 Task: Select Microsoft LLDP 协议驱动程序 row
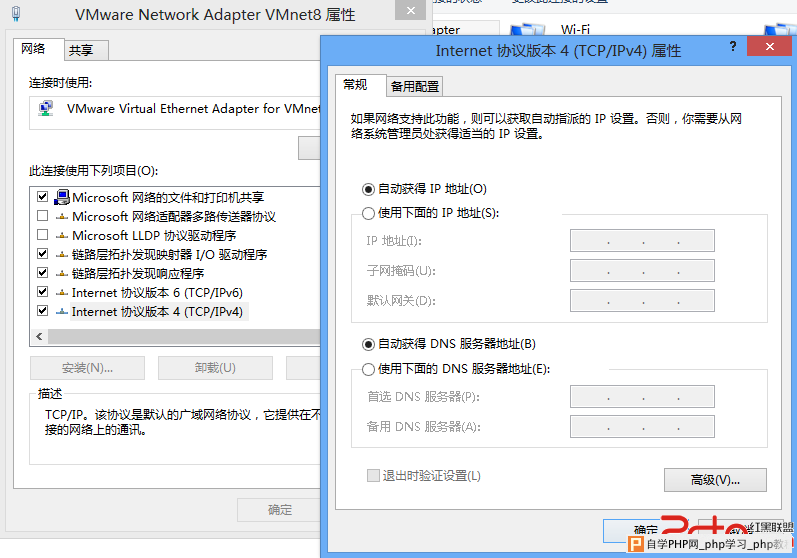pos(154,235)
